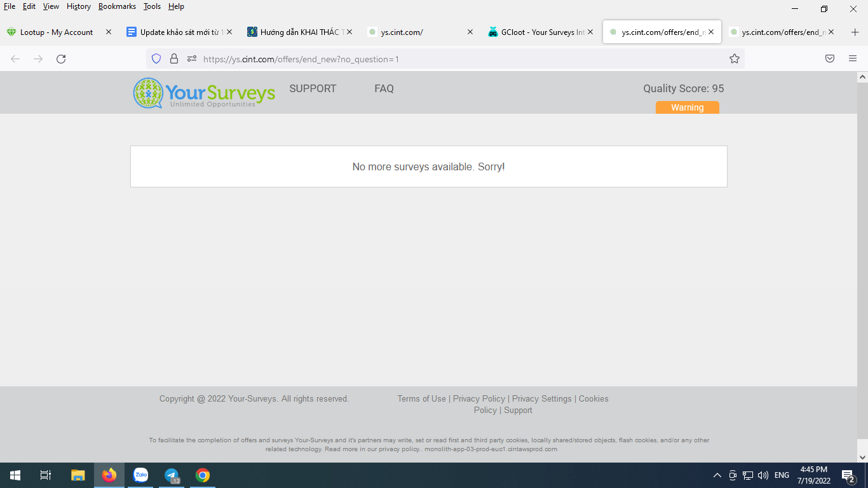Image resolution: width=868 pixels, height=488 pixels.
Task: Click the Support link in the footer
Action: (518, 410)
